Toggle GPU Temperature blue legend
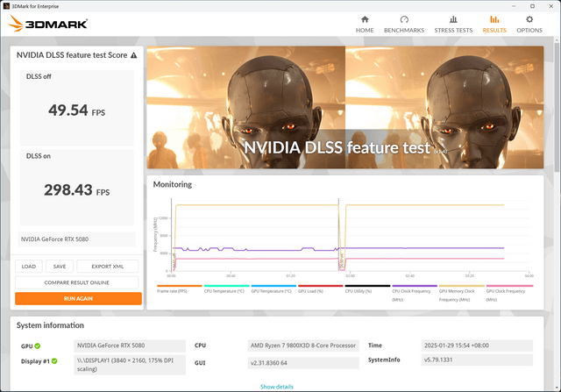 (x=273, y=289)
